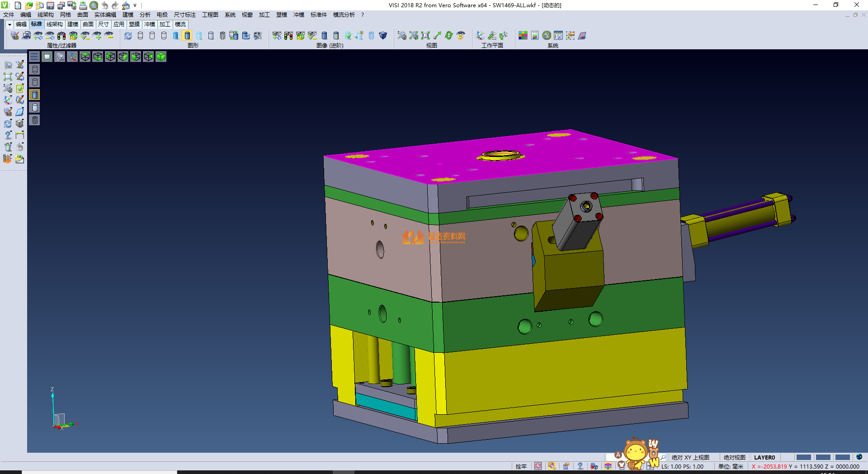
Task: Click the traffic light filter icon
Action: point(61,35)
